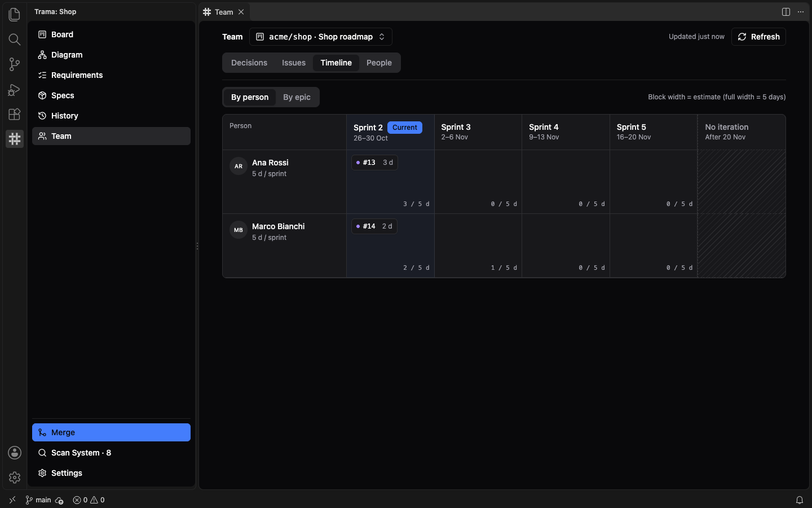Open the Board sidebar item

pos(111,34)
